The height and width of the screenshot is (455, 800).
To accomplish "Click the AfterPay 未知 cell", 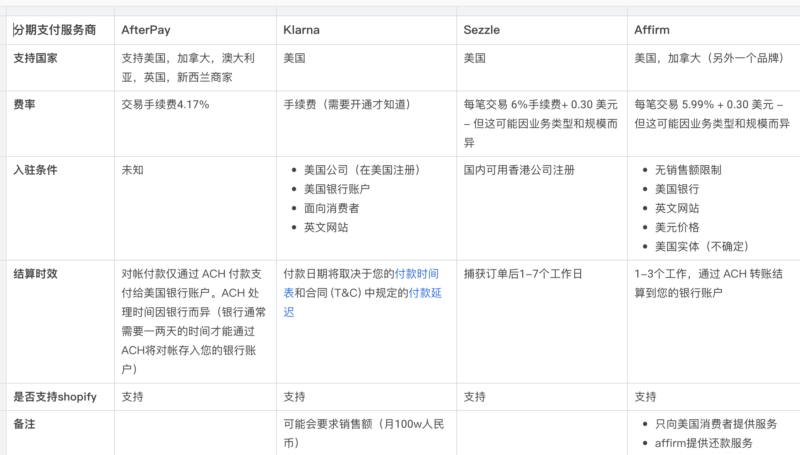I will coord(195,209).
